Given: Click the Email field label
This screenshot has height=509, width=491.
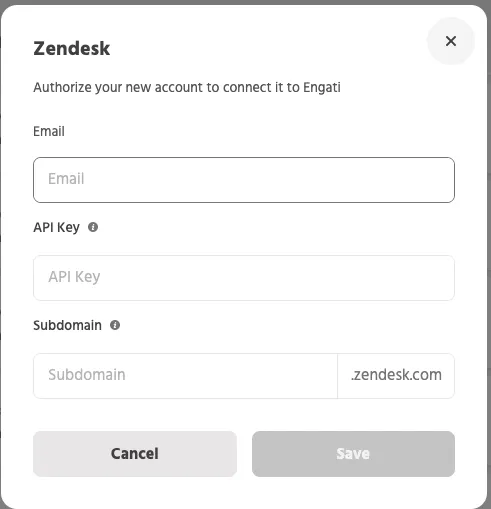Looking at the screenshot, I should [x=49, y=131].
